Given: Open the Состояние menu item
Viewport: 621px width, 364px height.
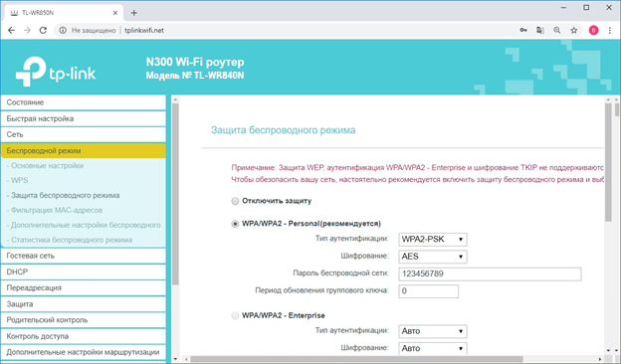Looking at the screenshot, I should [x=84, y=102].
